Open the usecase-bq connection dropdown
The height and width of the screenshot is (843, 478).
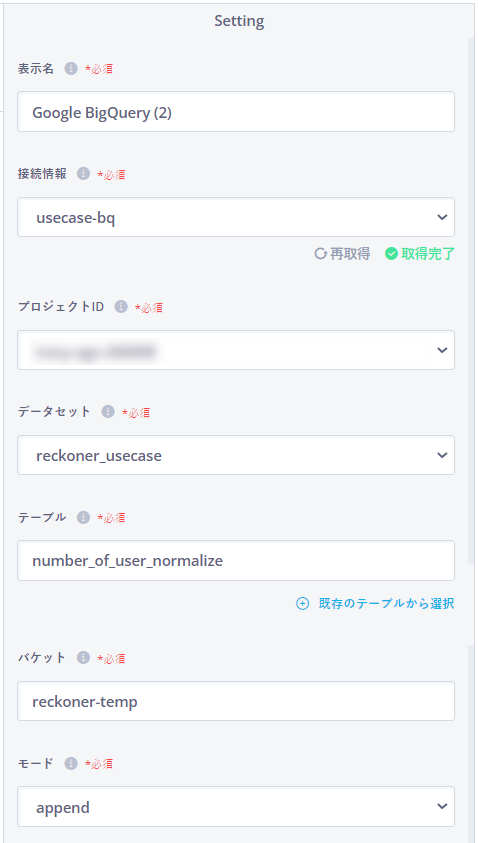pos(236,217)
